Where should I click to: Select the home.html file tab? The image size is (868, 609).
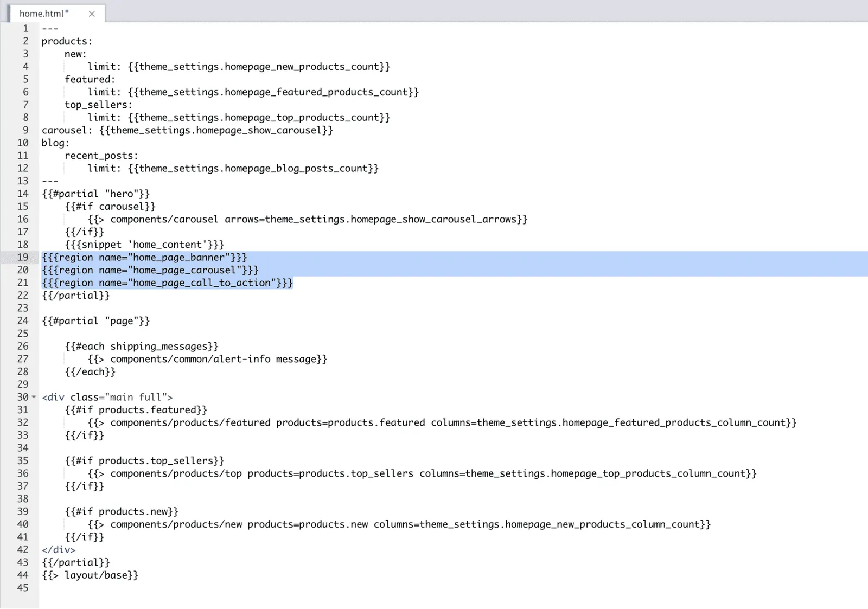tap(44, 14)
